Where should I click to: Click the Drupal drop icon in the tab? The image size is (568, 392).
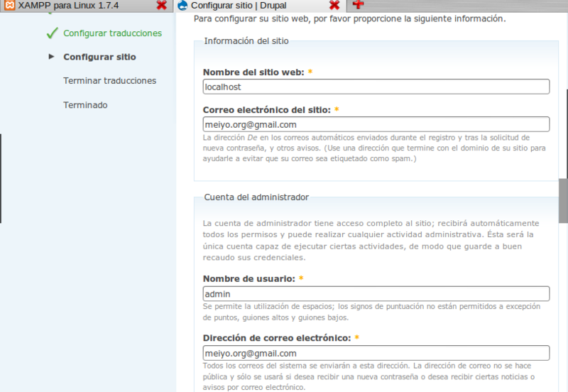[182, 6]
